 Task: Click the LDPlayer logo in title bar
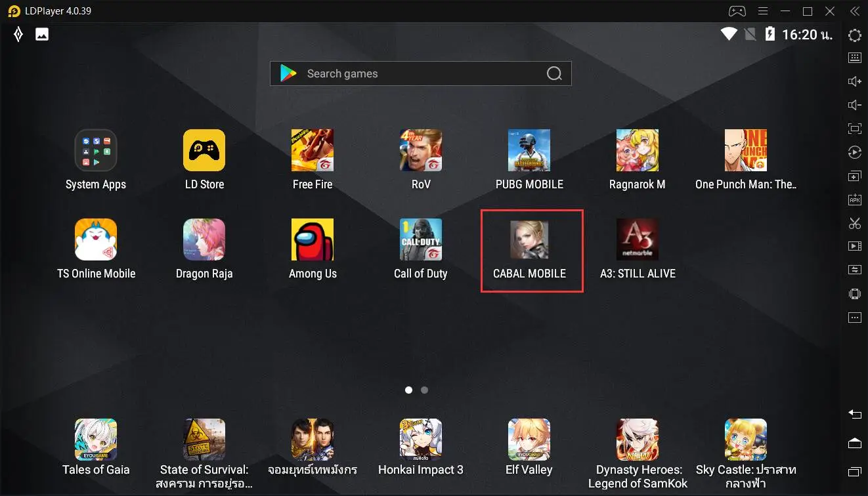point(14,11)
